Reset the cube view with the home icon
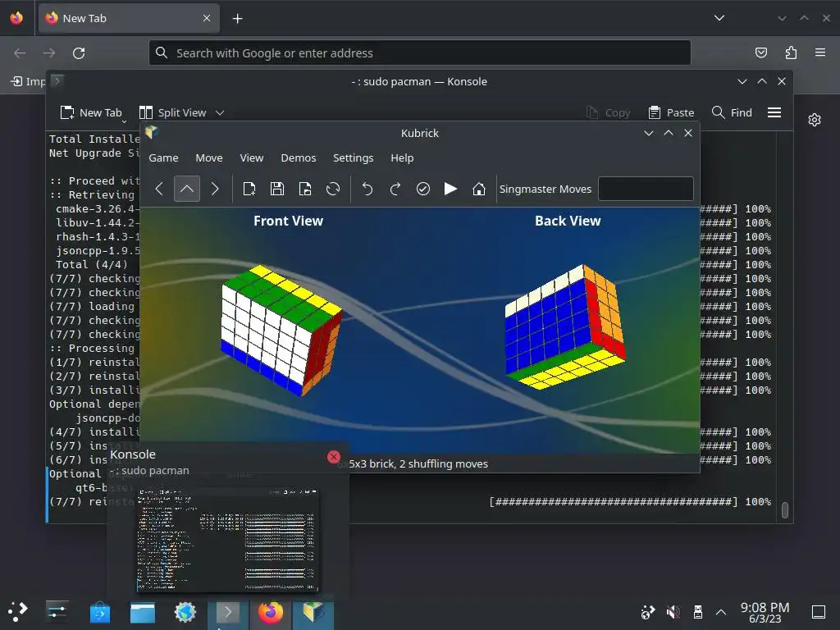Image resolution: width=840 pixels, height=630 pixels. point(479,189)
